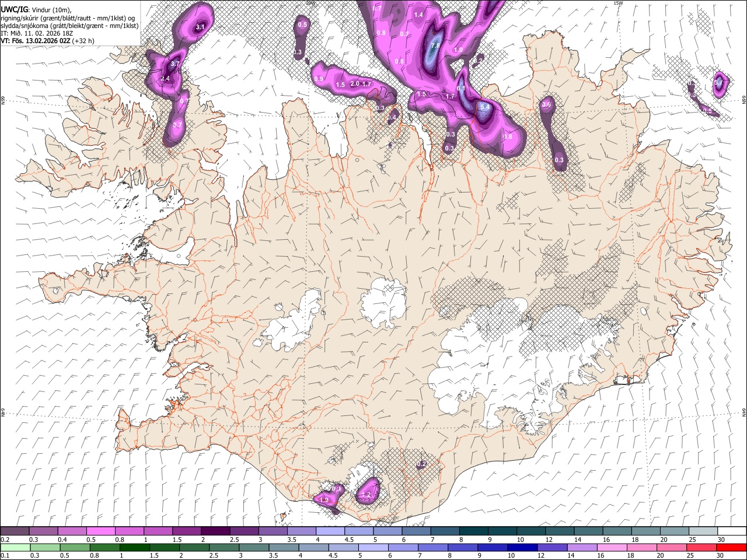The width and height of the screenshot is (747, 560).
Task: Select the 2–2.5 dark purple legend swatch
Action: (215, 531)
